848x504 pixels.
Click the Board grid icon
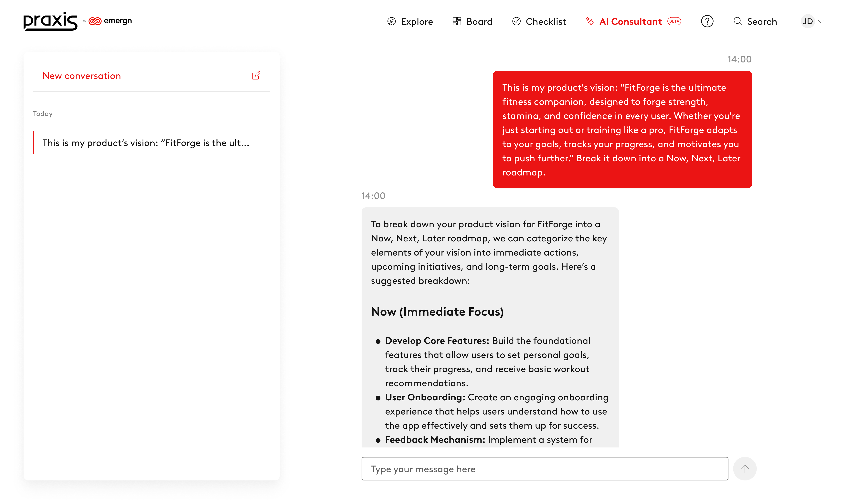point(457,21)
